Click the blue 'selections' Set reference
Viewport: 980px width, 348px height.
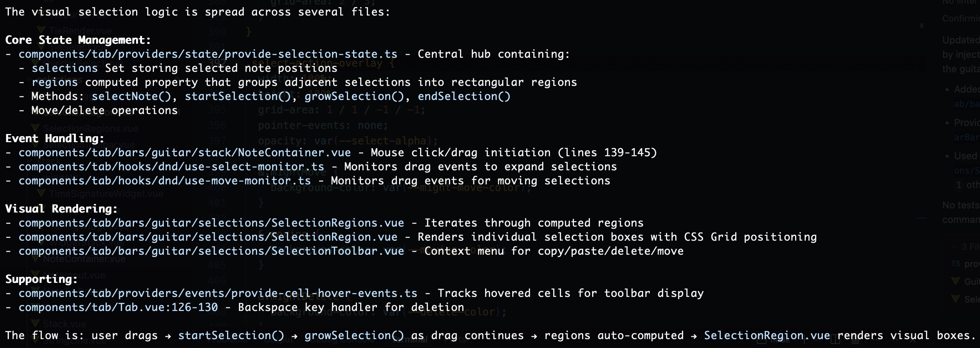pyautogui.click(x=65, y=68)
